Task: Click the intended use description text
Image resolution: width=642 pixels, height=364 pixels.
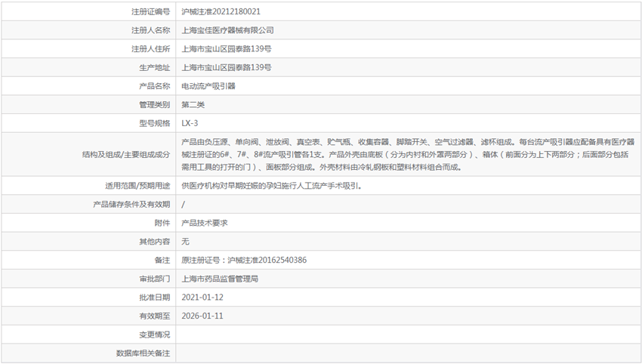Action: [272, 186]
